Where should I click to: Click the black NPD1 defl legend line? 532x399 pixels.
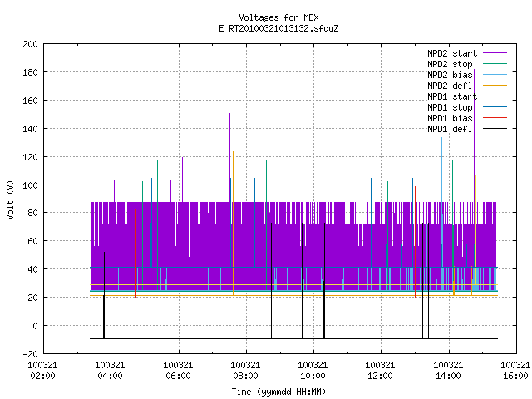(495, 129)
